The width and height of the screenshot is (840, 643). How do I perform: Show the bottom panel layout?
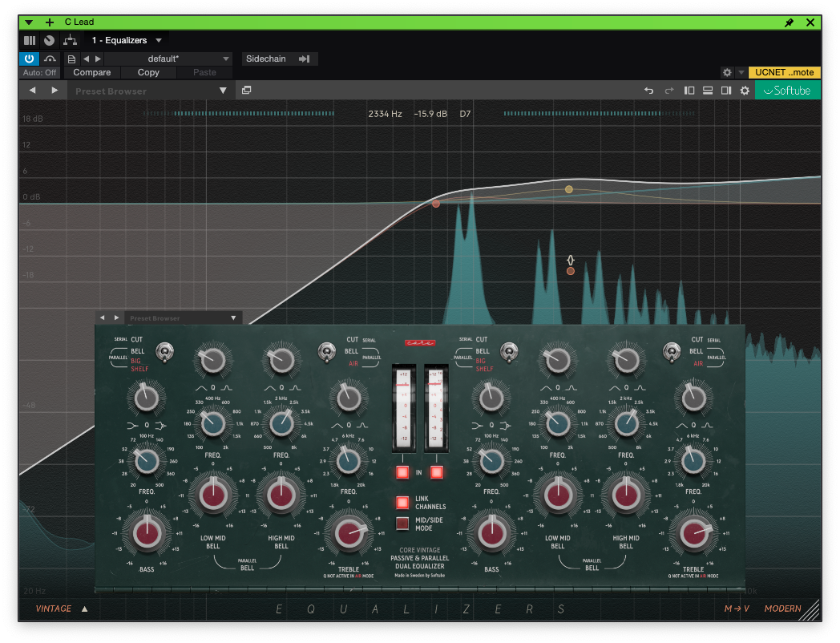708,91
